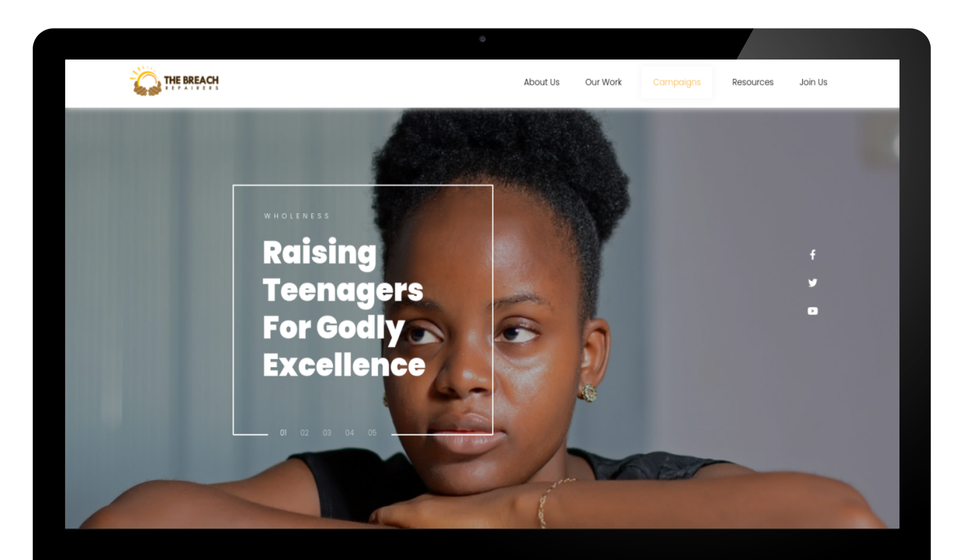Go to slide 01 in slider pagination

(283, 432)
